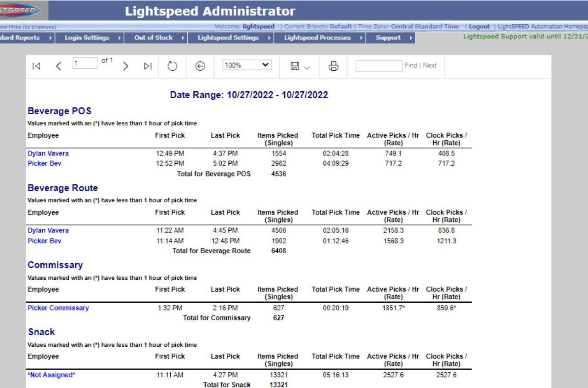Viewport: 588px width, 388px height.
Task: Open the Lightspeed Settings menu
Action: tap(228, 38)
